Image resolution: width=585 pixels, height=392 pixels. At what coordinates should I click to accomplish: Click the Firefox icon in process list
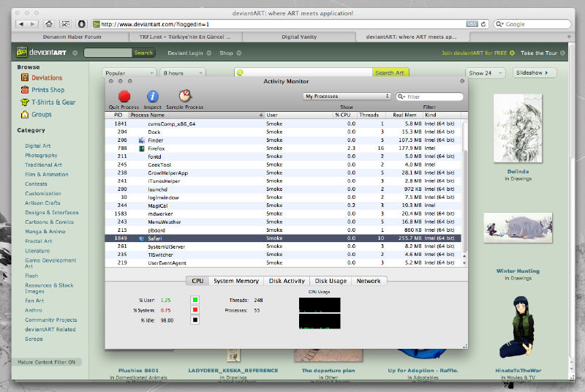point(142,148)
